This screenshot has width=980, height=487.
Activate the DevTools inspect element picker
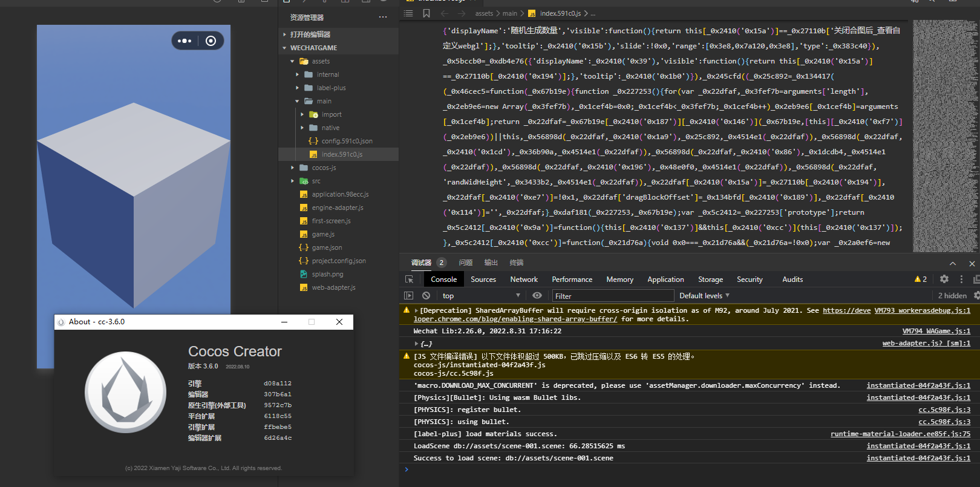[410, 279]
